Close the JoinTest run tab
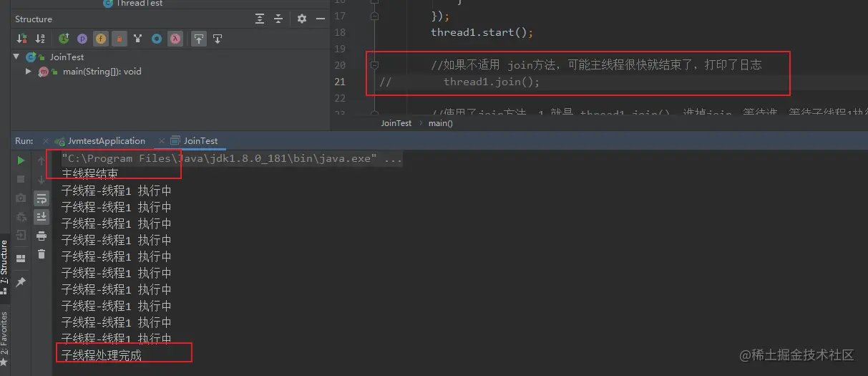This screenshot has width=868, height=376. (162, 141)
